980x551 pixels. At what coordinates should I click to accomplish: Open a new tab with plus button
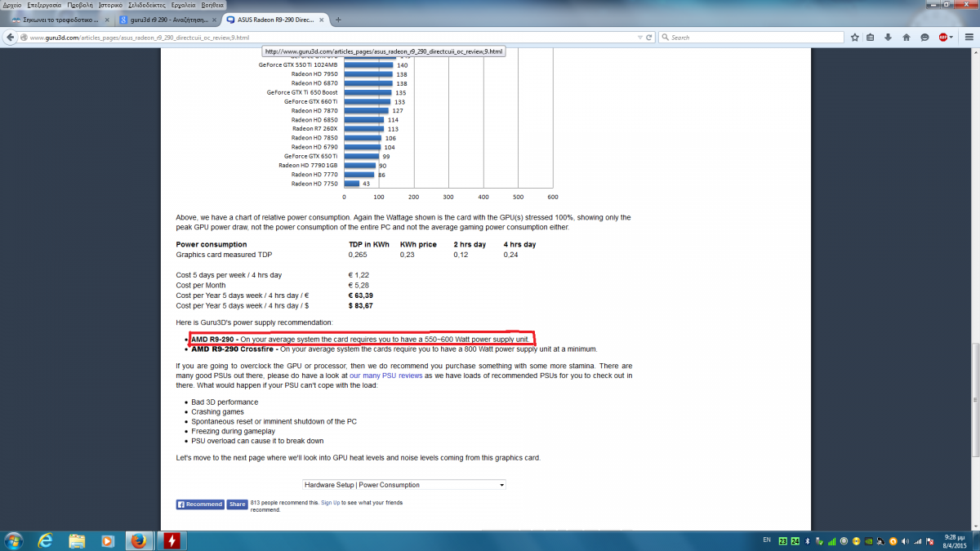pos(338,20)
